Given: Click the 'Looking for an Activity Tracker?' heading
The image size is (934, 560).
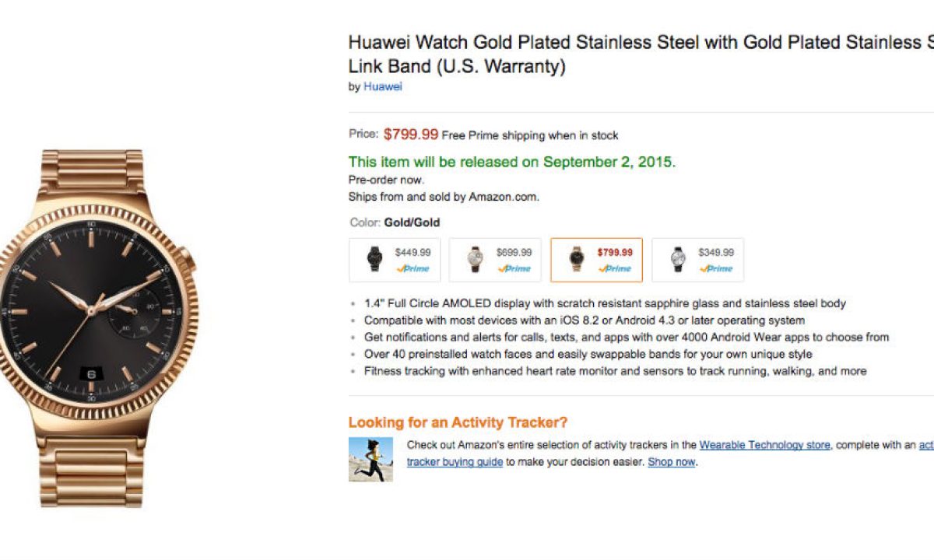Looking at the screenshot, I should [458, 422].
